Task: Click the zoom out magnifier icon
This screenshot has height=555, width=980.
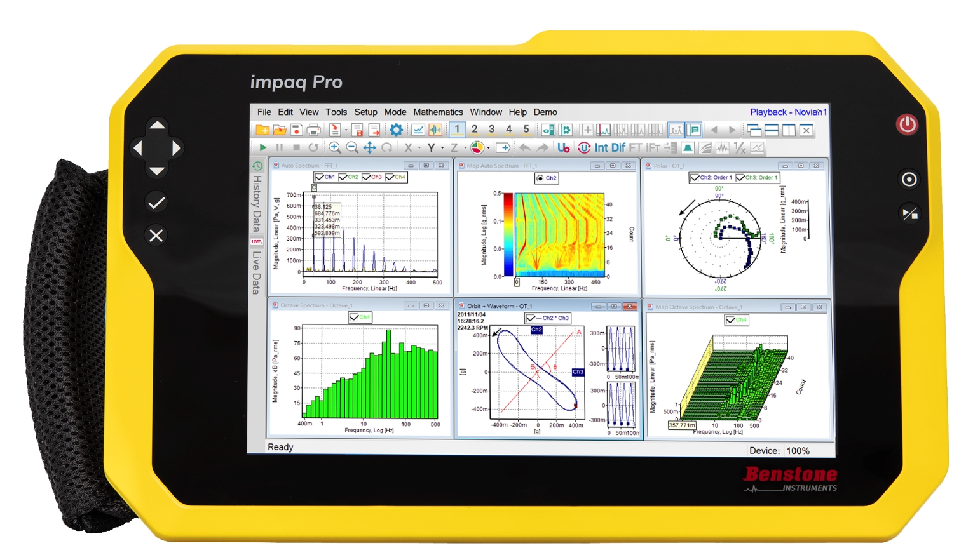Action: click(352, 147)
